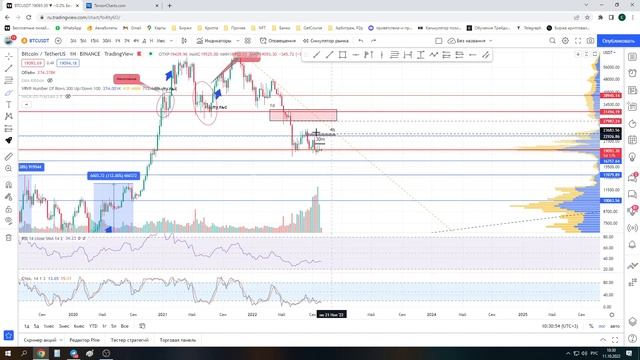This screenshot has height=360, width=640.
Task: Open the Без названия layout dropdown
Action: pos(470,41)
